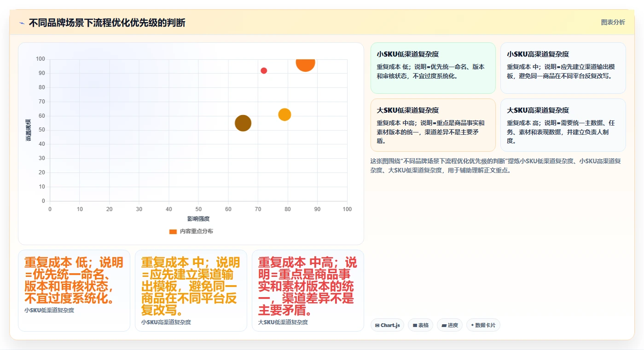Click the 图表分析 label in header
The height and width of the screenshot is (350, 644).
pos(613,22)
